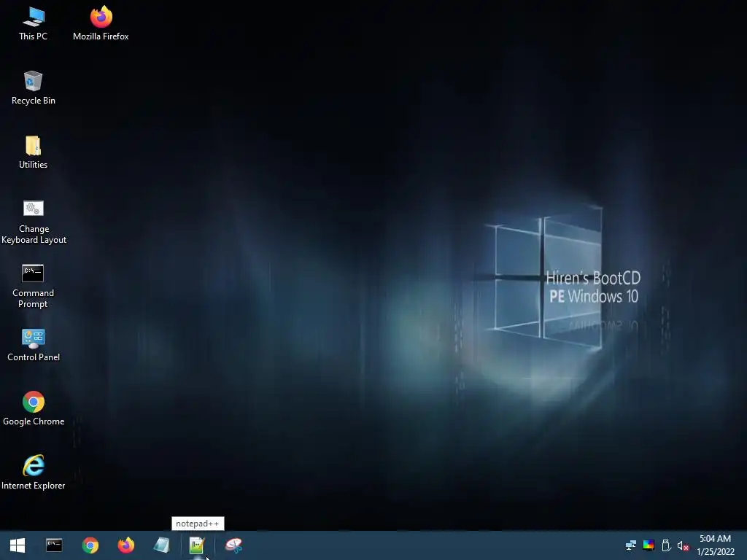Click the USB safely remove tray icon
The width and height of the screenshot is (747, 560).
pos(666,545)
